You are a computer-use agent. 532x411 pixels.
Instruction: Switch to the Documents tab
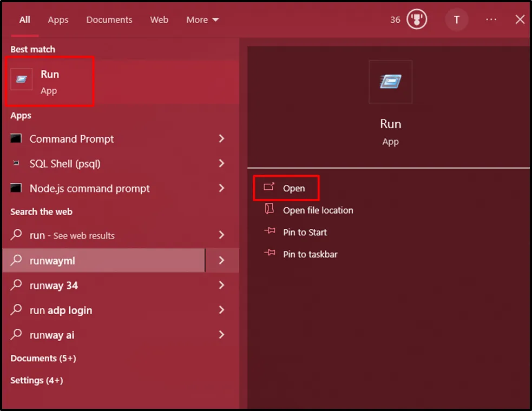click(x=109, y=20)
